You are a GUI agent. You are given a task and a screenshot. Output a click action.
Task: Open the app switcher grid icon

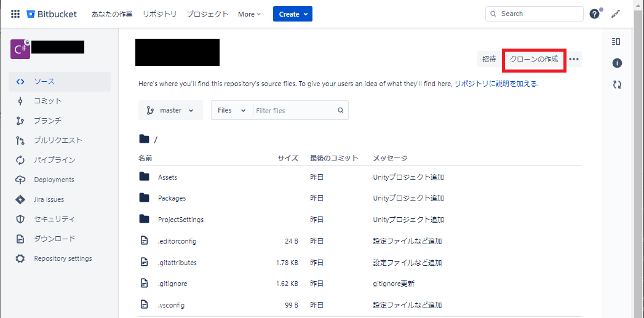point(15,14)
